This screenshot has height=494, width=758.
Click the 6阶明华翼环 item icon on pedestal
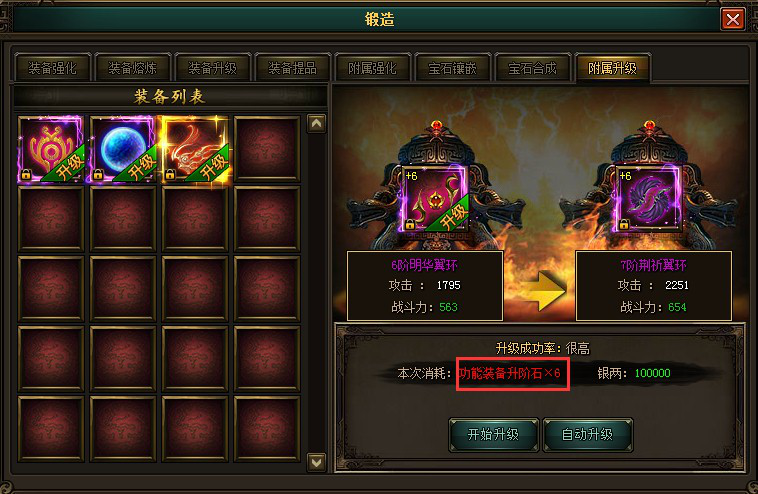click(x=435, y=199)
